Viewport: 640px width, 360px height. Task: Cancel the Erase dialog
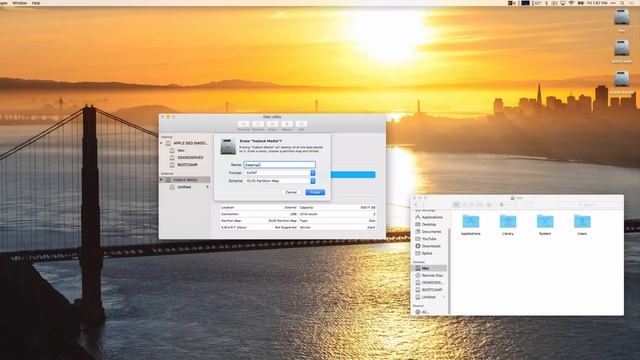(x=291, y=192)
